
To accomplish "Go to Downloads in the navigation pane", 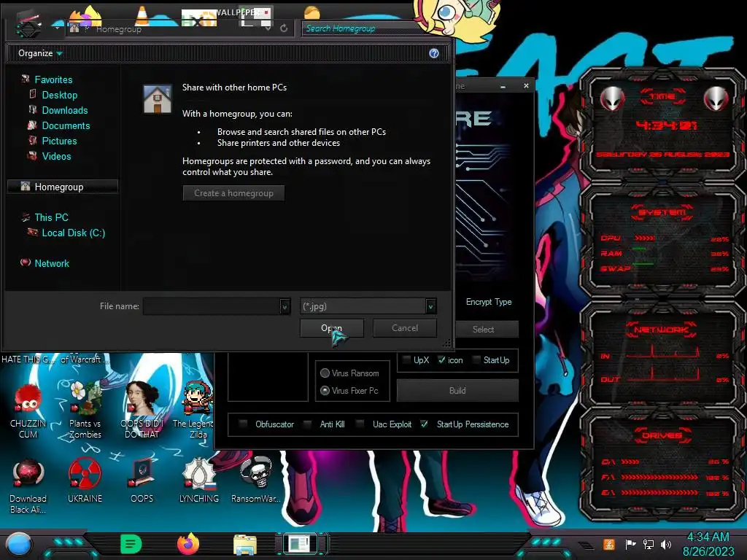I will (65, 110).
